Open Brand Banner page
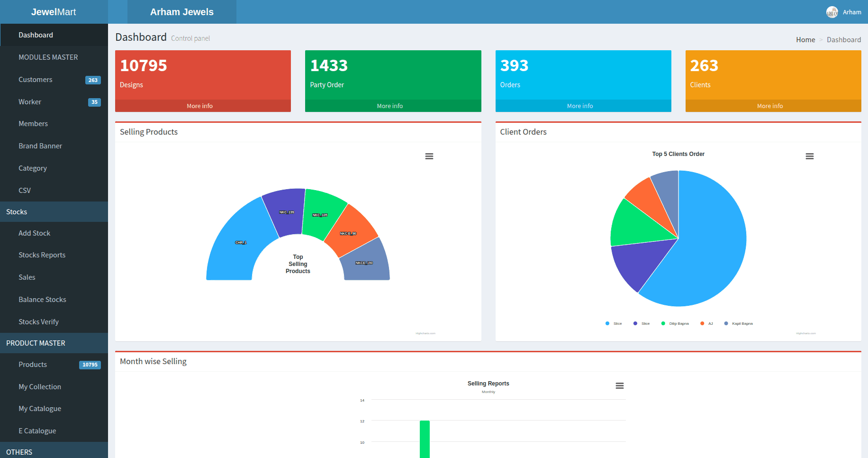868x458 pixels. click(54, 146)
